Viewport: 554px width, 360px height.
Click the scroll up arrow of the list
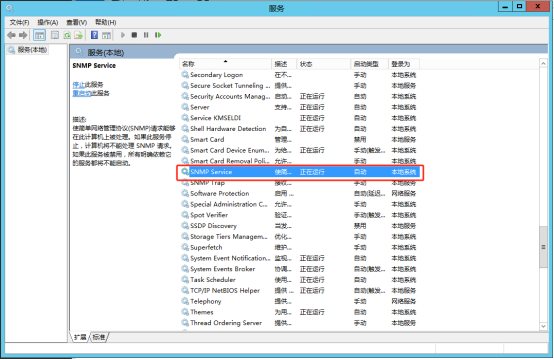(543, 64)
